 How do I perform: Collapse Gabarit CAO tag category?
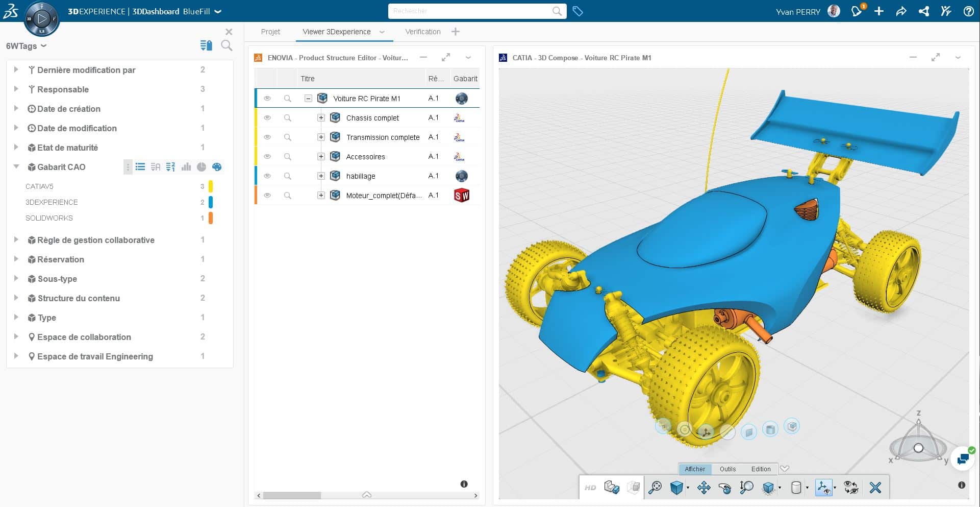(16, 166)
